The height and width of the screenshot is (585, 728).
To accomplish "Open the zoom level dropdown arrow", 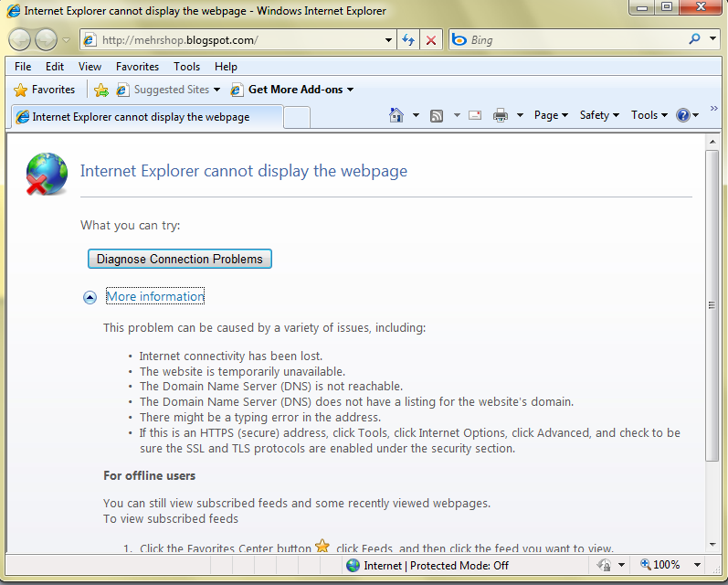I will 697,565.
